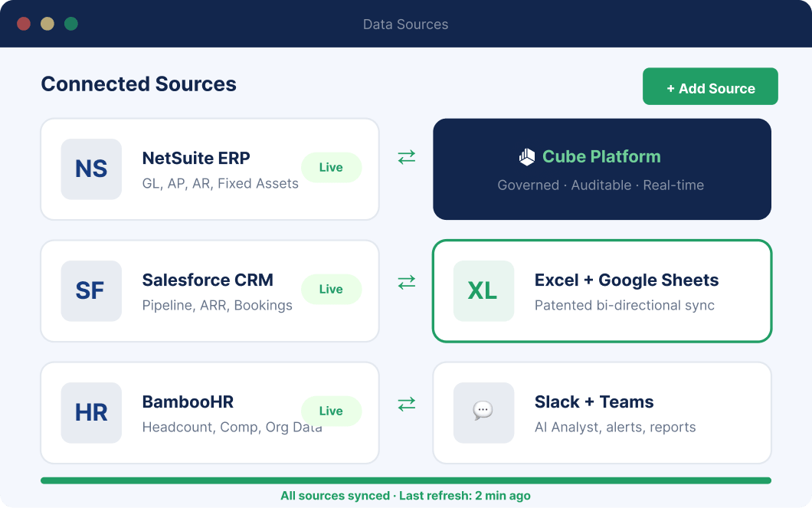Click the Data Sources window title

pyautogui.click(x=405, y=25)
